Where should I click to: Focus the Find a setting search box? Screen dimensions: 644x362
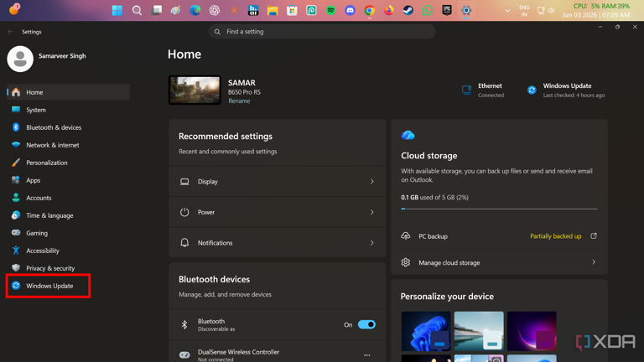point(322,32)
